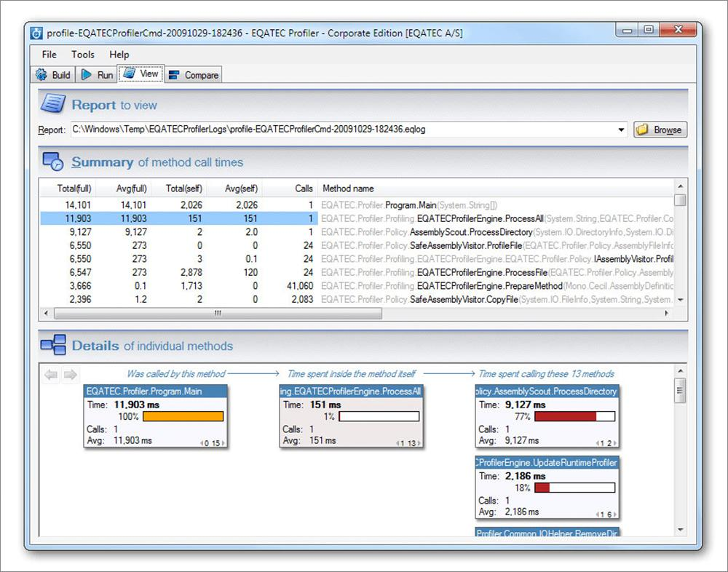728x572 pixels.
Task: Click the Run play arrow icon
Action: pyautogui.click(x=87, y=74)
